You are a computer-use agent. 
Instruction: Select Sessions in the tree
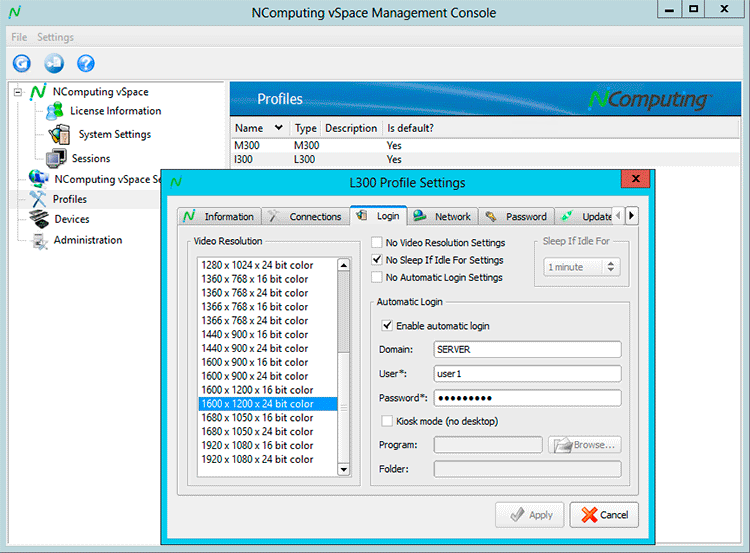[91, 158]
